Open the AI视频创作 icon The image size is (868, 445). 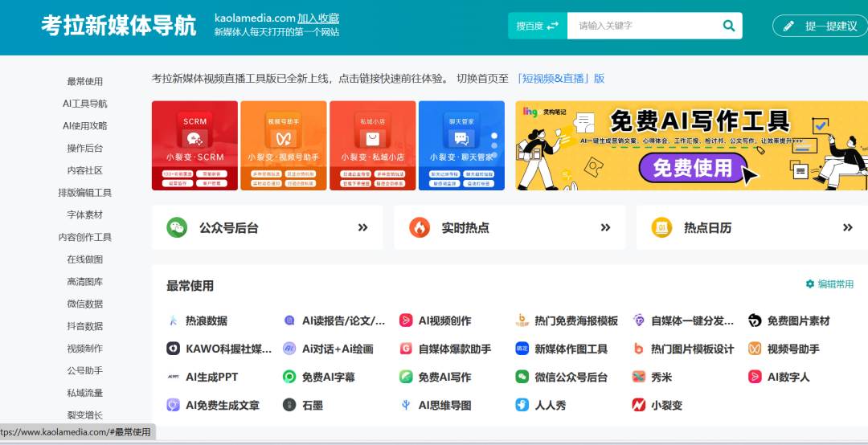pos(406,320)
